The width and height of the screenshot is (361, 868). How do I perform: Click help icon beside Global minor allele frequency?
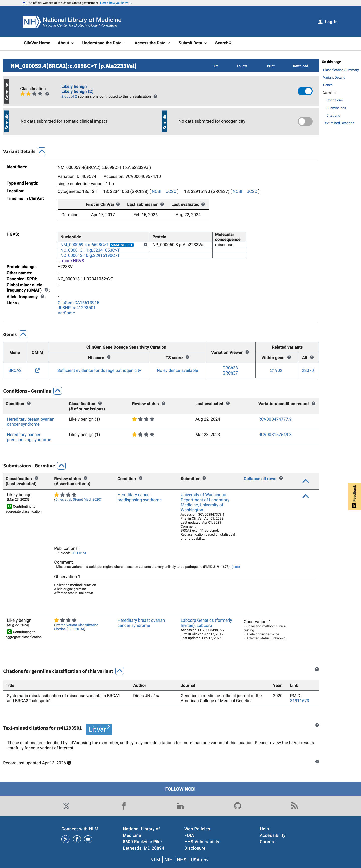46,290
